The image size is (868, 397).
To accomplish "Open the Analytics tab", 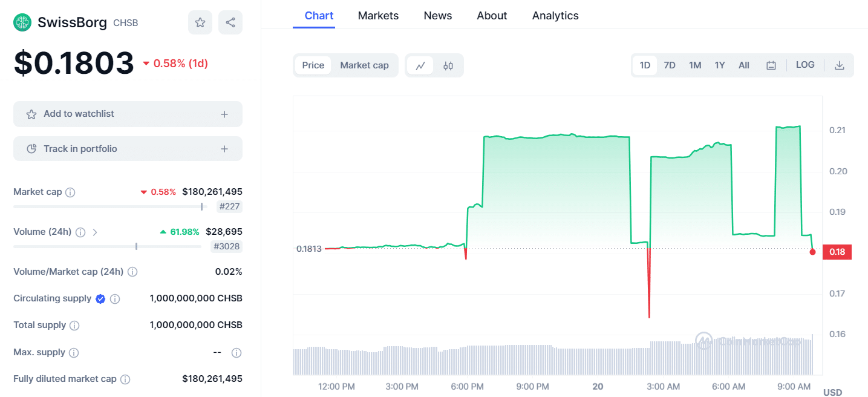I will point(555,16).
